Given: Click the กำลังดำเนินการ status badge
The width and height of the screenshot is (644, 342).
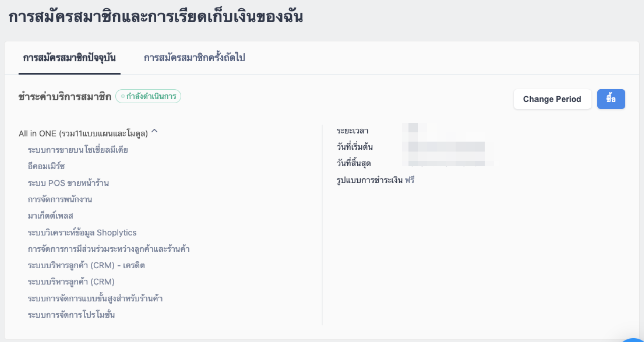Looking at the screenshot, I should tap(148, 96).
